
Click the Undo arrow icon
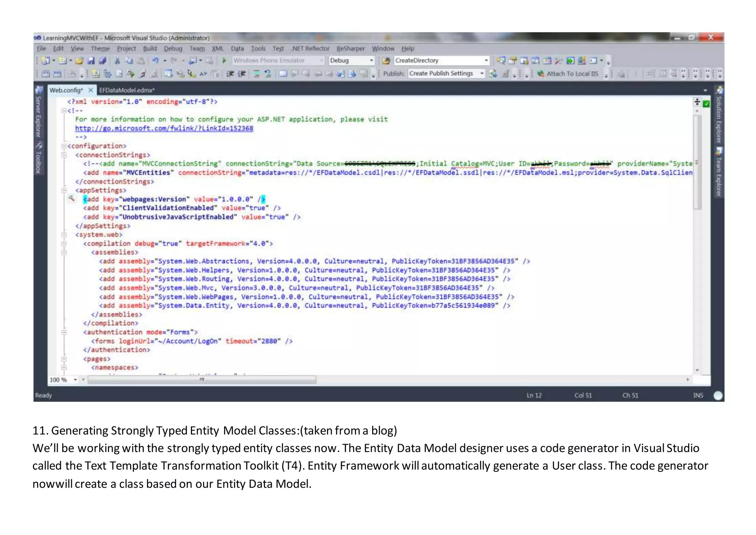tap(156, 61)
